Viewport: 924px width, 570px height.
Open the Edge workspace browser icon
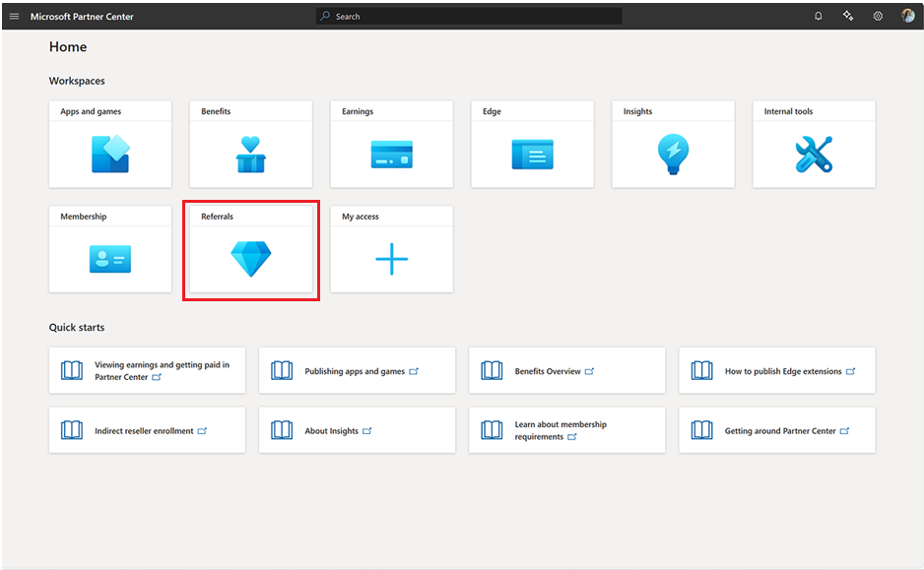[533, 155]
